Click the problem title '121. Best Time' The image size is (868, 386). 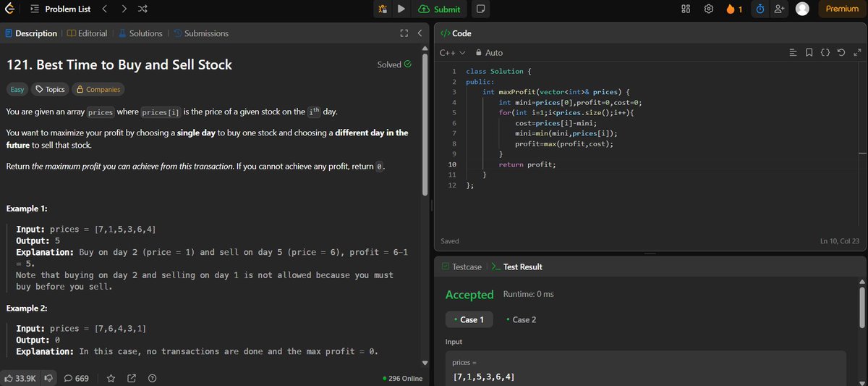coord(119,64)
